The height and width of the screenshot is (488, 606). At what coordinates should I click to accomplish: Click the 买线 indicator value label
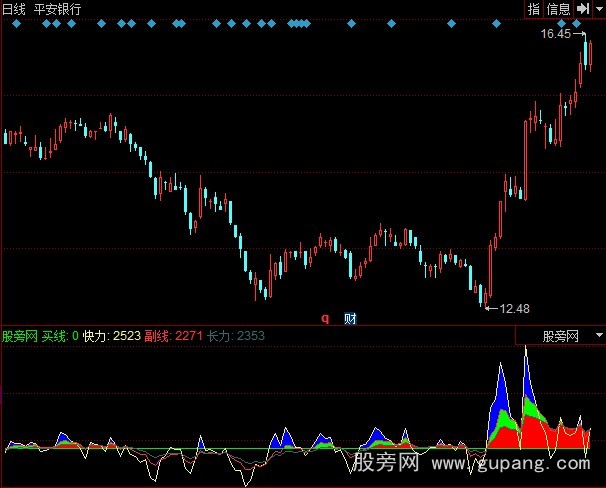[60, 336]
